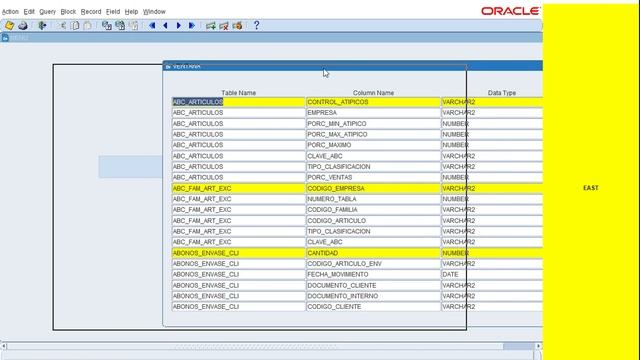Click ABC_FAM_ART_EXC in the CODIGO_EMPRESA row
The image size is (640, 360).
click(x=238, y=188)
